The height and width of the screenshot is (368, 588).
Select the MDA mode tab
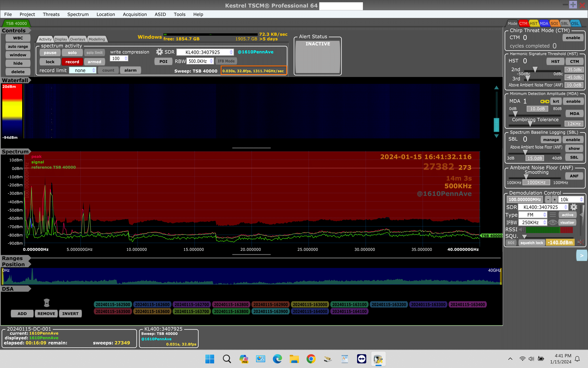point(544,23)
